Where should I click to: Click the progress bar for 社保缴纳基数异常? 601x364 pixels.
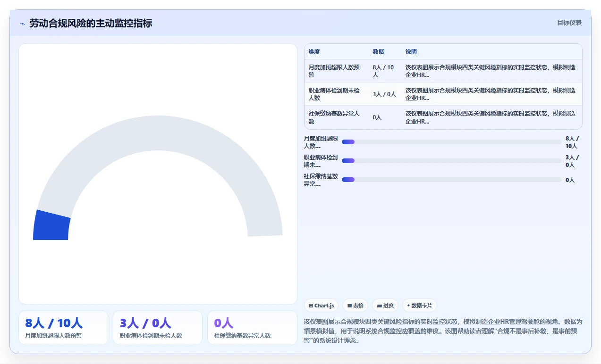452,180
